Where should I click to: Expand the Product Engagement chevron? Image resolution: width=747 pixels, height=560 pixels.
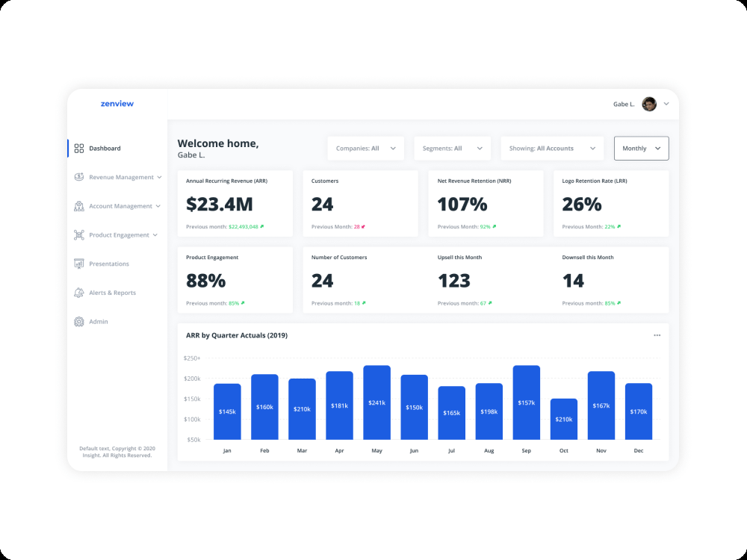pyautogui.click(x=155, y=234)
